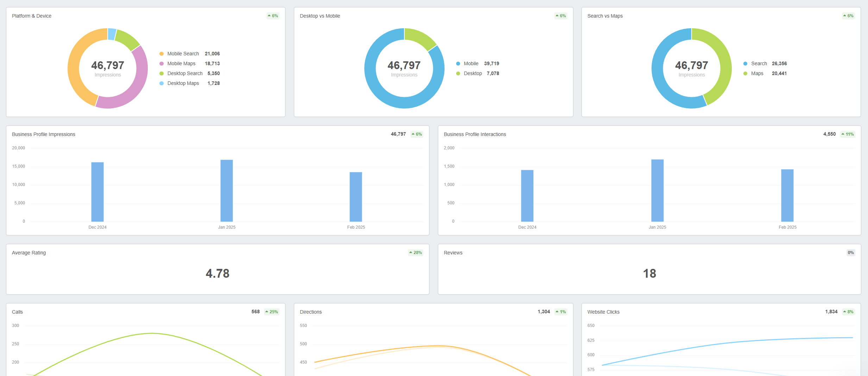The height and width of the screenshot is (376, 868).
Task: Select the Feb 2025 bar in Business Profile Interactions
Action: click(x=787, y=195)
